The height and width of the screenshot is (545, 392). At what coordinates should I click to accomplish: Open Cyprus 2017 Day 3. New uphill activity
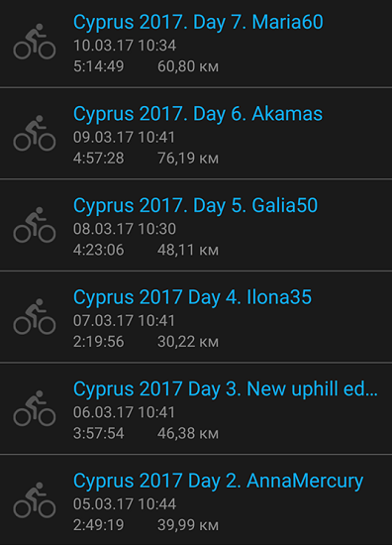[x=226, y=389]
